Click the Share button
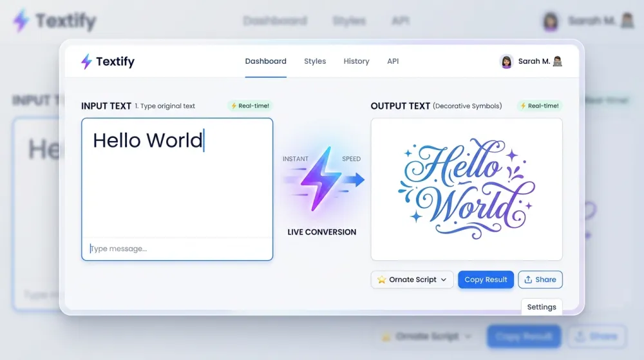 tap(540, 279)
